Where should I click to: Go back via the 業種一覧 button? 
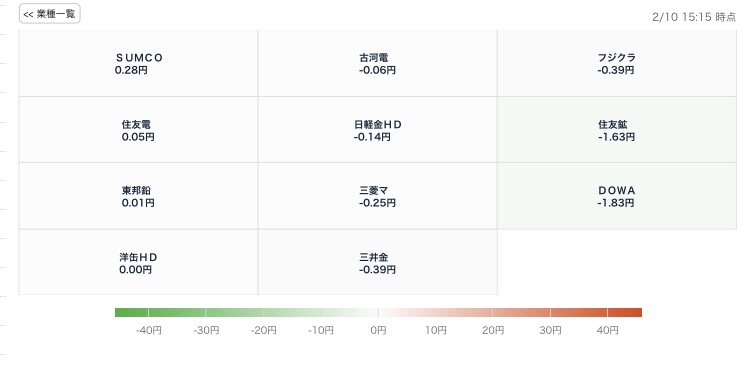click(x=50, y=14)
